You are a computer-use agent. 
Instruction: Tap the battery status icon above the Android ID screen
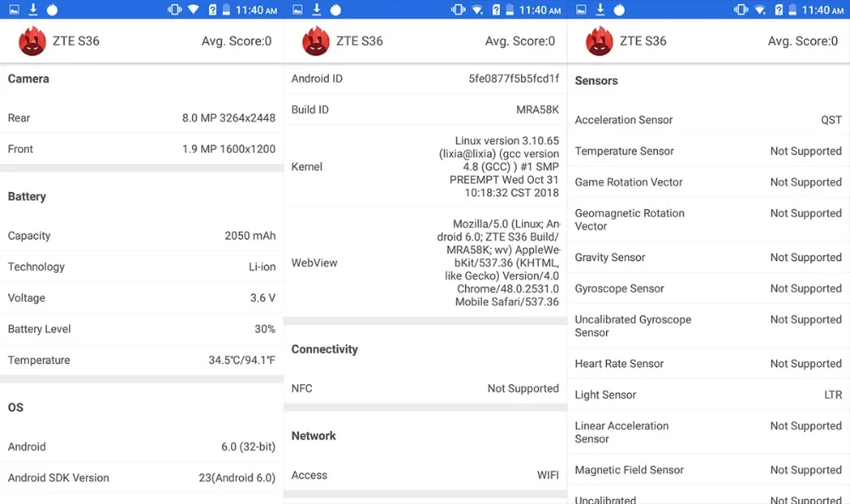509,9
